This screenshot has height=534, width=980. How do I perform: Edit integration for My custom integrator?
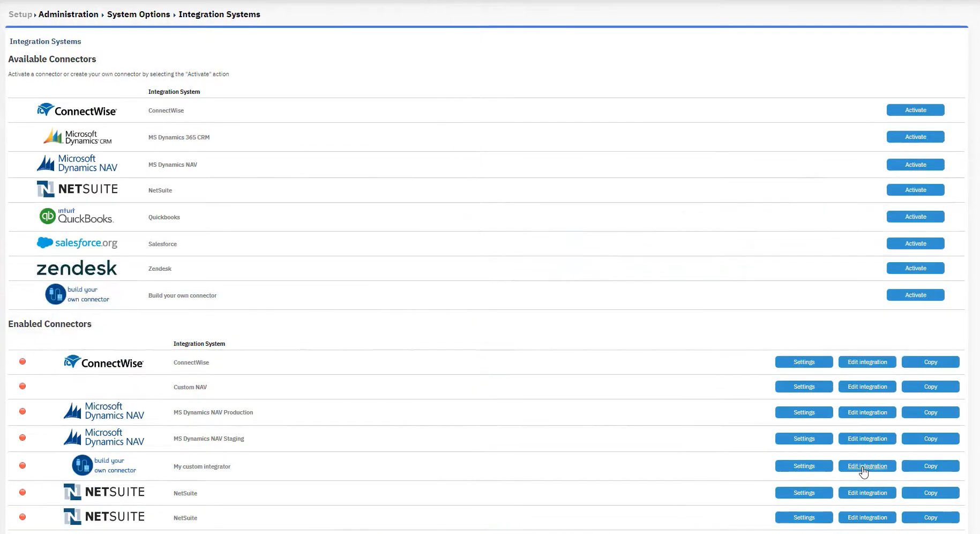click(867, 466)
